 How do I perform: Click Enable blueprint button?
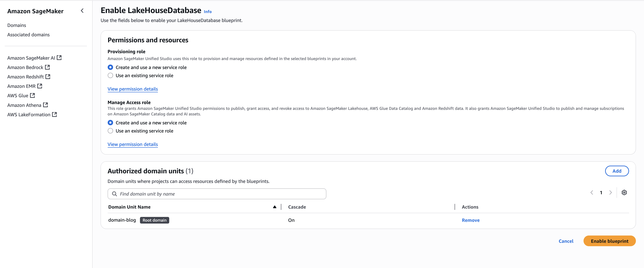click(x=609, y=241)
